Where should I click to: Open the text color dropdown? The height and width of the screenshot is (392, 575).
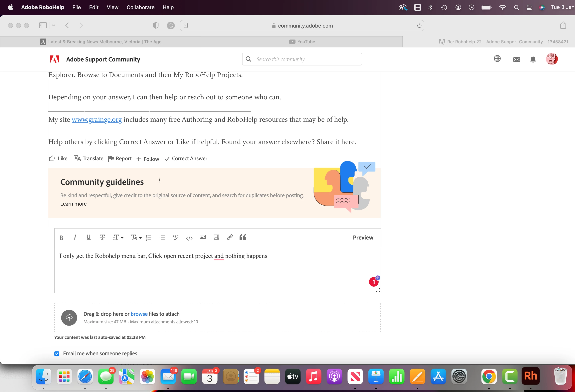[136, 238]
